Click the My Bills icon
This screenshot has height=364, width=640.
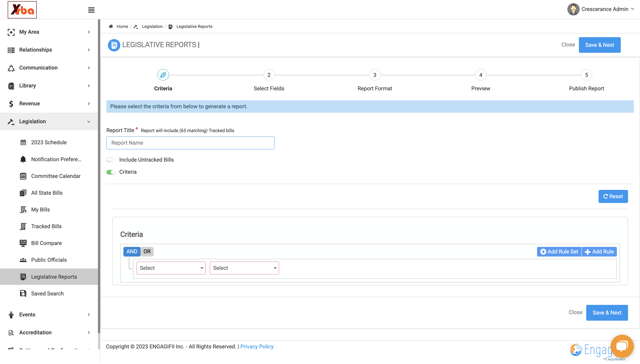click(23, 210)
